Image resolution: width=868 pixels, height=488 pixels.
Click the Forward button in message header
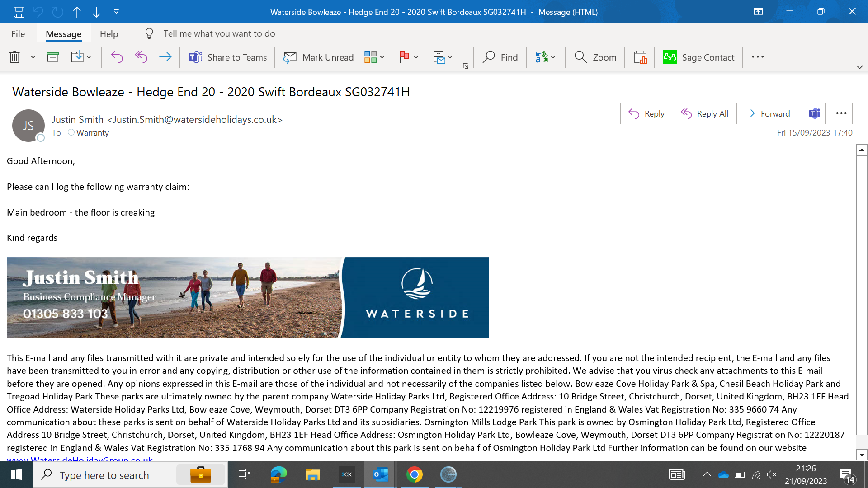pyautogui.click(x=767, y=113)
